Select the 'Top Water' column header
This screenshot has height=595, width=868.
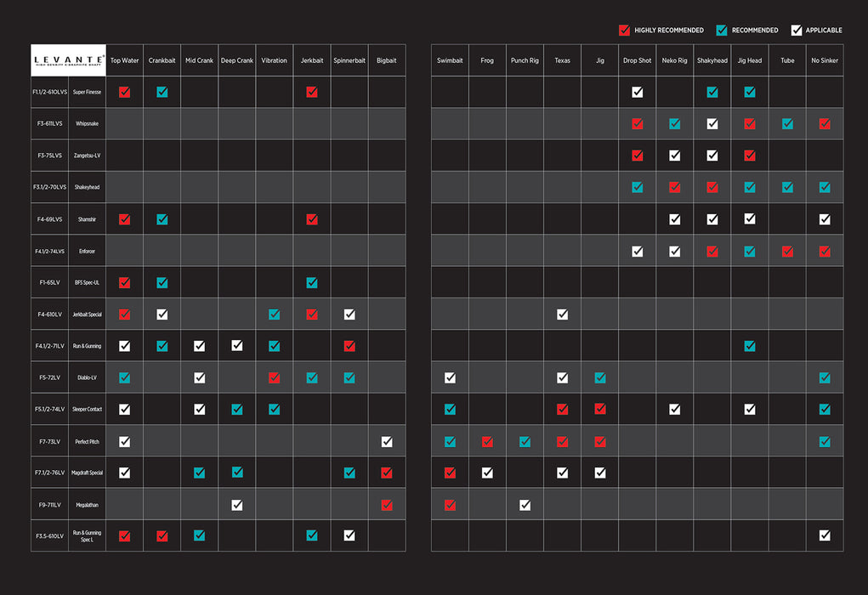click(x=125, y=60)
